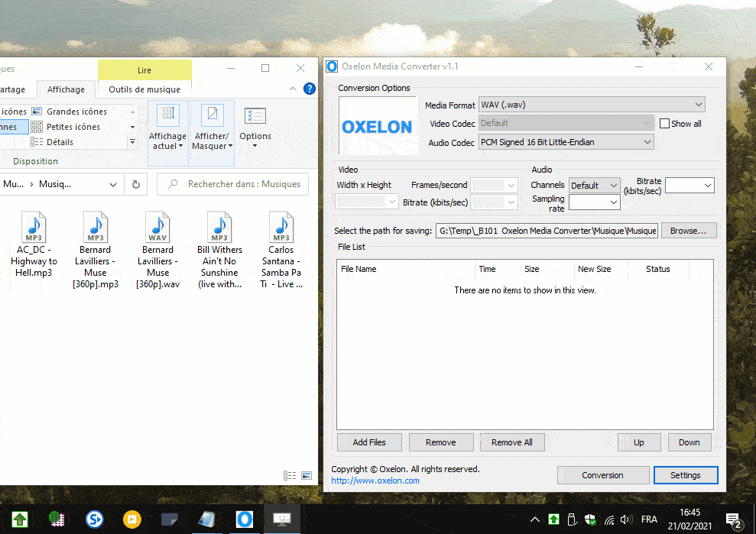Show hidden system tray icons

point(534,519)
